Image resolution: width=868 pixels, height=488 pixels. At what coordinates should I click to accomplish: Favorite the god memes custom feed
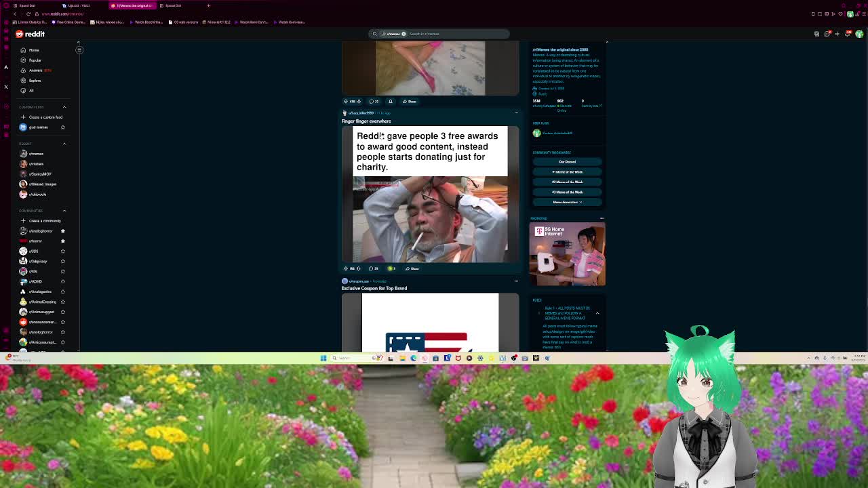pyautogui.click(x=63, y=127)
